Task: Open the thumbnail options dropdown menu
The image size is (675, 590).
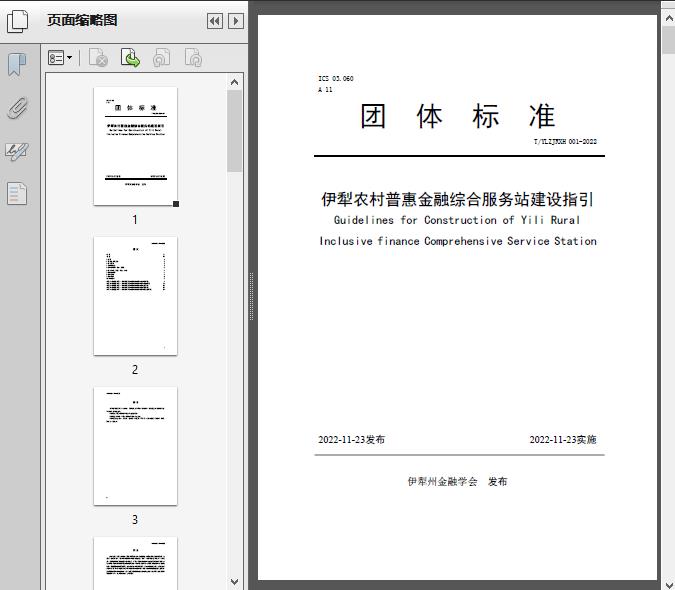Action: tap(60, 58)
